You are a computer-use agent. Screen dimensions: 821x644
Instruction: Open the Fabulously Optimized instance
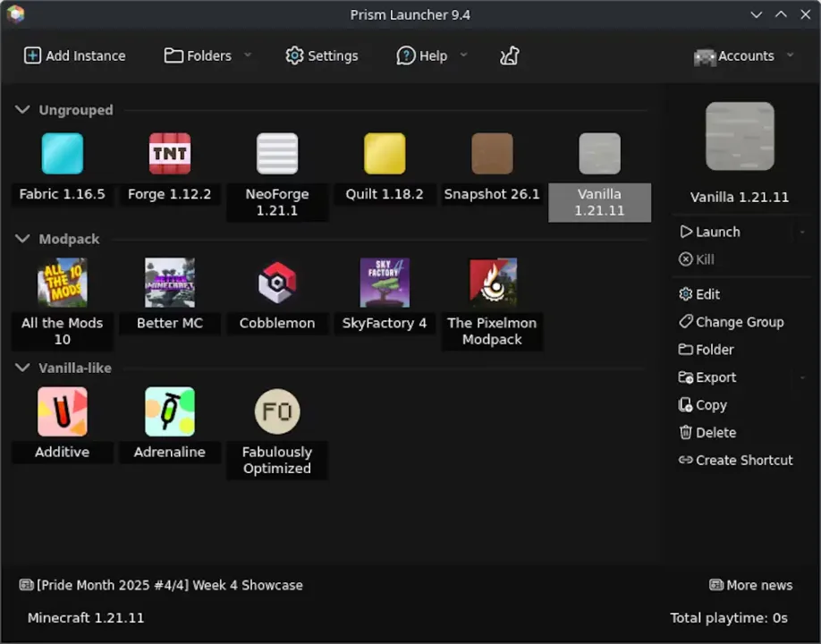click(x=276, y=410)
